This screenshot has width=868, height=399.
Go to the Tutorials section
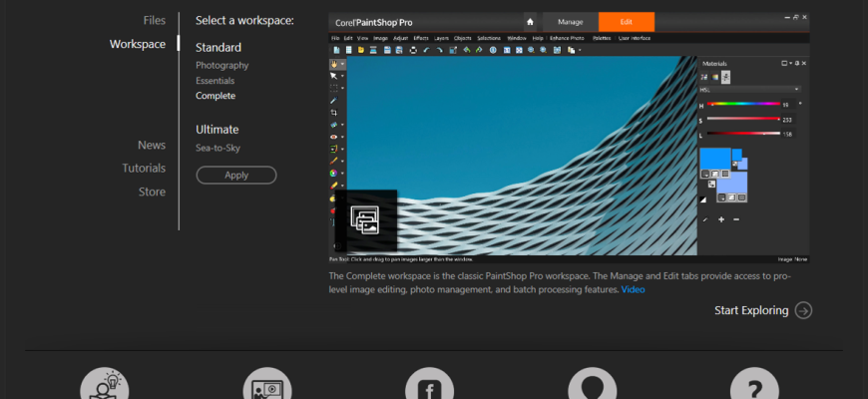coord(144,169)
